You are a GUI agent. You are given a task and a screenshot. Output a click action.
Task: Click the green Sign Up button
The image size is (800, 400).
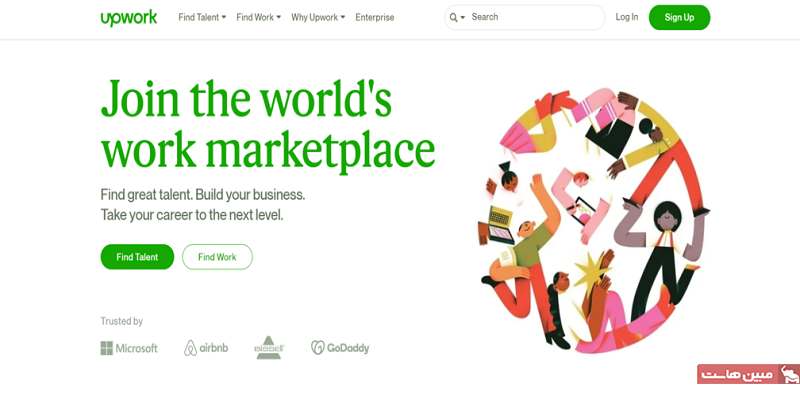(x=679, y=17)
